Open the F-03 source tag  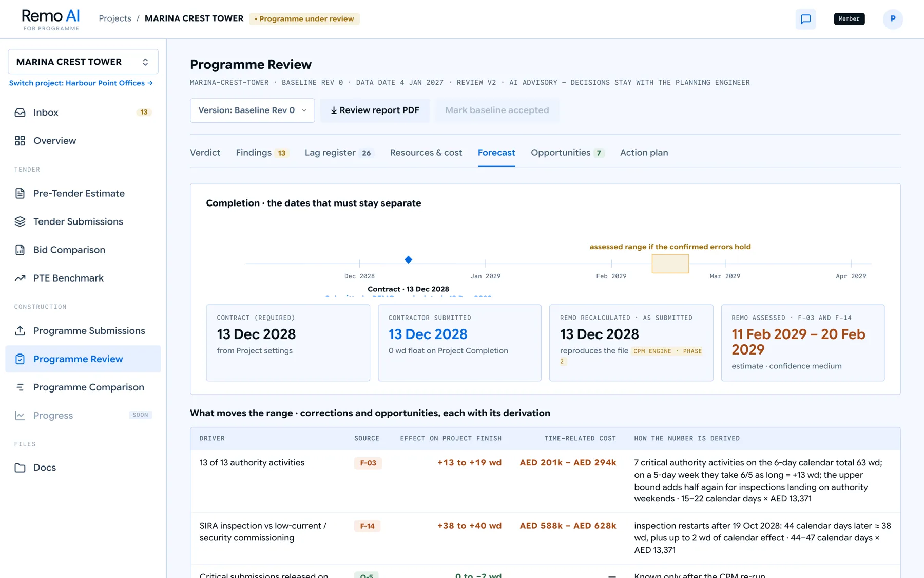coord(368,463)
